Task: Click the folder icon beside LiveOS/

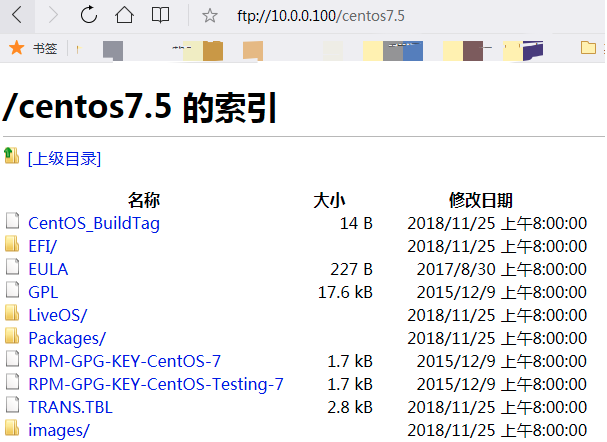Action: [x=12, y=313]
